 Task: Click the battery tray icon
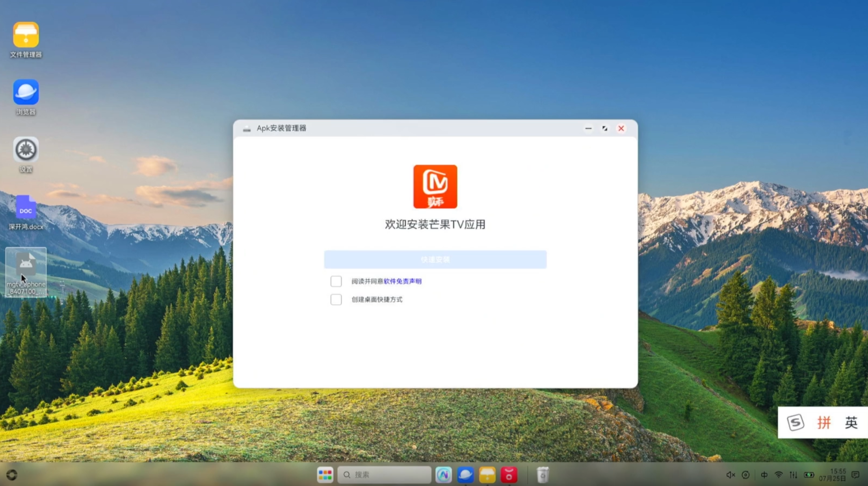pos(809,475)
